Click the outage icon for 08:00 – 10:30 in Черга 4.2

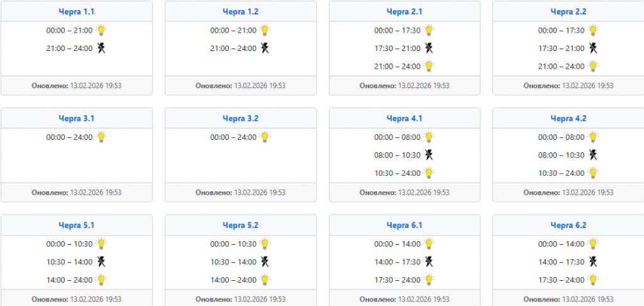(x=593, y=155)
